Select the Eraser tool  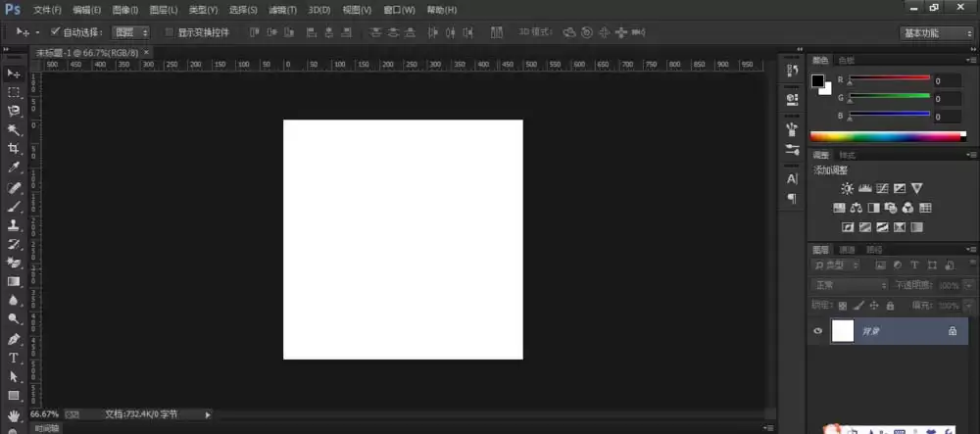(14, 263)
